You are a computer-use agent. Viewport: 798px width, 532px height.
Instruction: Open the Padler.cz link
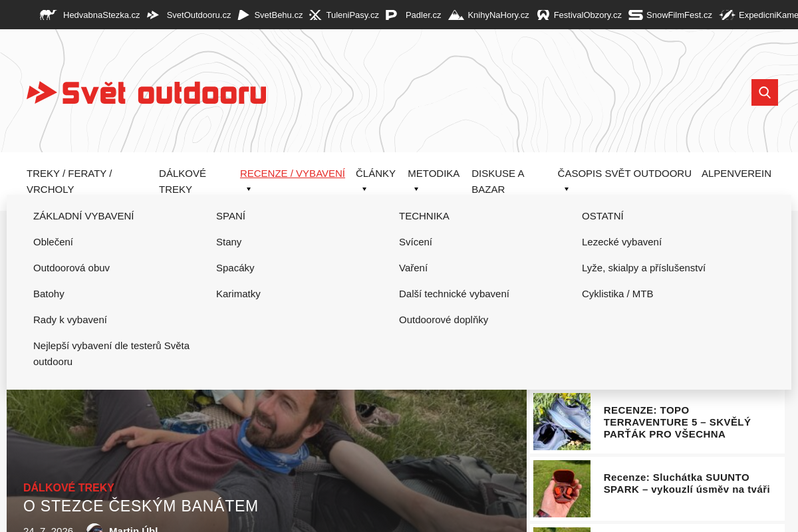(x=424, y=15)
